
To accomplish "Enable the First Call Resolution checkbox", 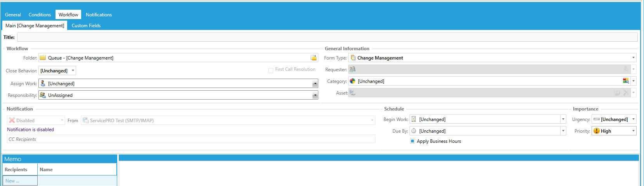I will [271, 70].
